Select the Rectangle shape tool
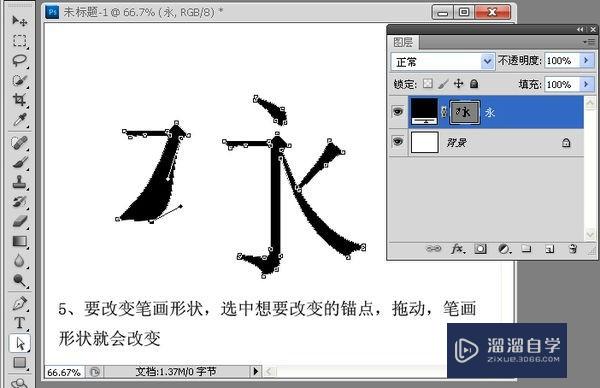Viewport: 600px width, 388px height. coord(20,362)
